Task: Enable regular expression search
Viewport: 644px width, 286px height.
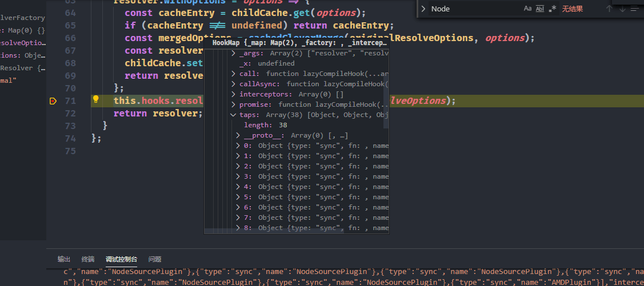Action: 552,9
